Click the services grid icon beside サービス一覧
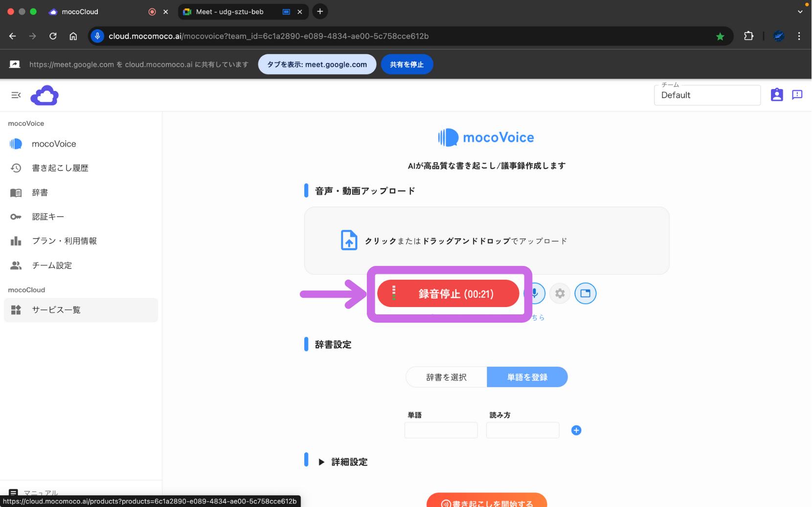 pos(16,310)
